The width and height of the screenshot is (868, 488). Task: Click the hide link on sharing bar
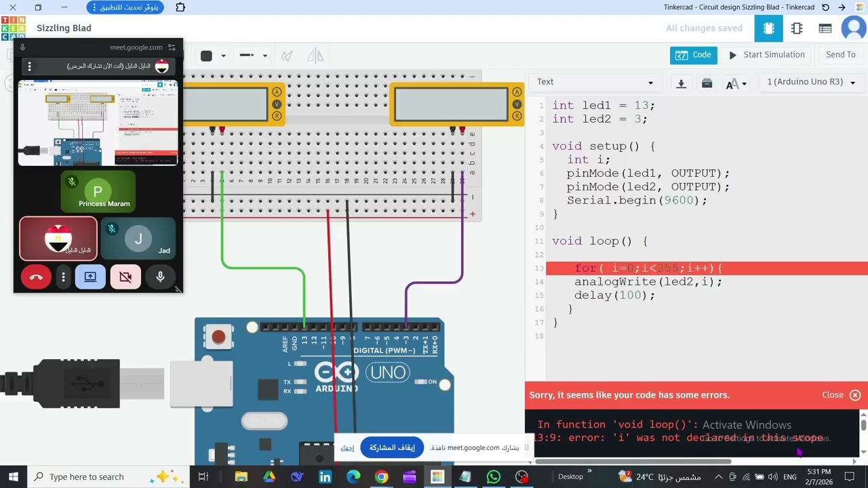tap(347, 448)
